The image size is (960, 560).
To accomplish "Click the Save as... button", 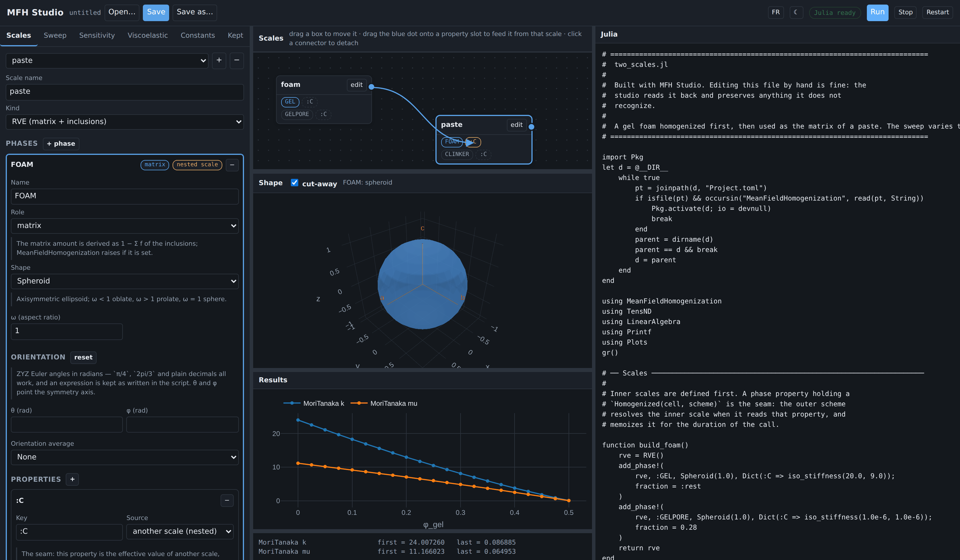I will pos(195,13).
